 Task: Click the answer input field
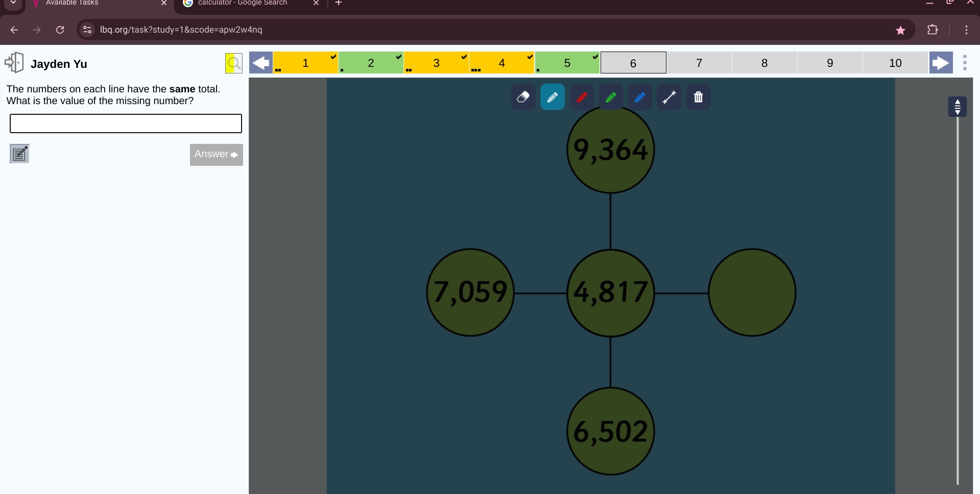[x=126, y=123]
